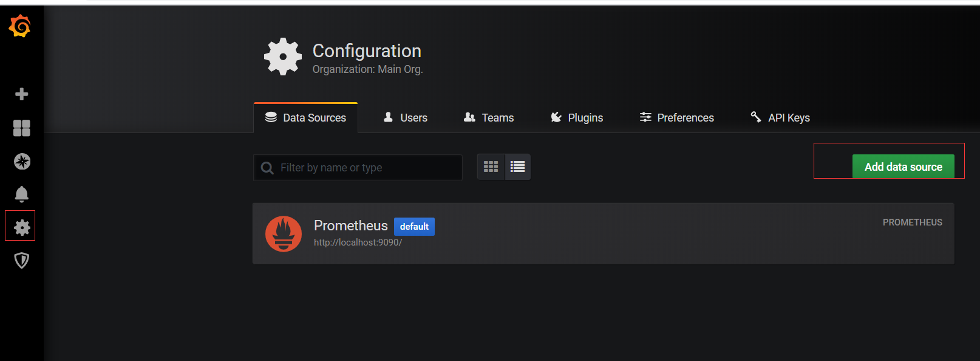Go to the Teams tab

coord(489,118)
